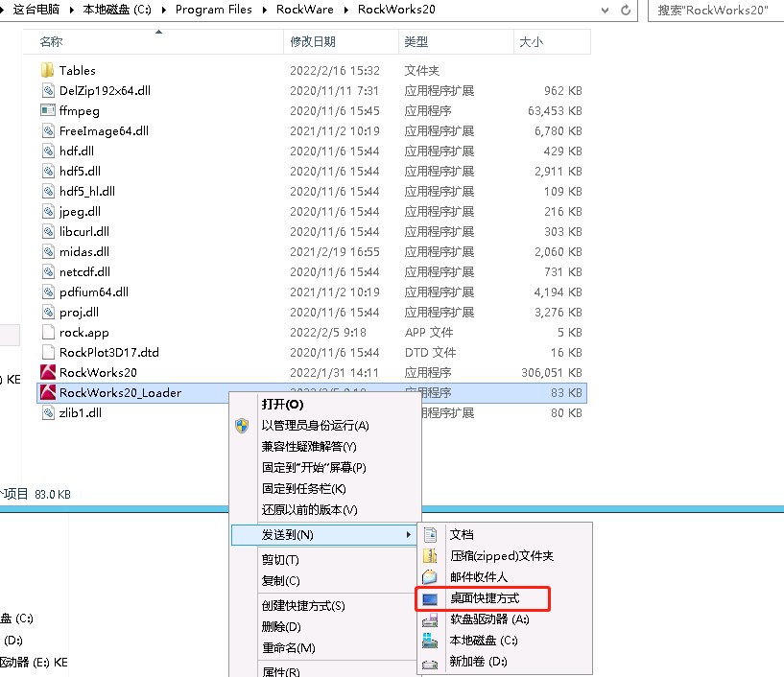Click the 邮件收件人 mail icon
This screenshot has width=784, height=677.
point(430,577)
